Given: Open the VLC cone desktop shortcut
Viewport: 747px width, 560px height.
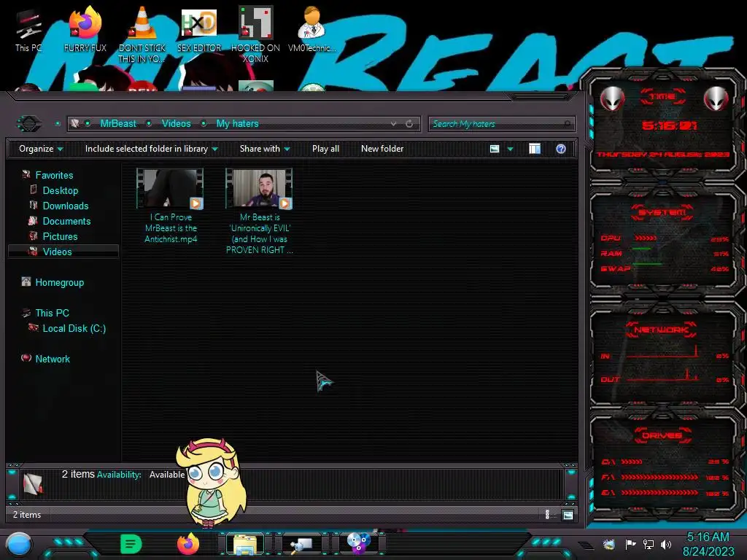Looking at the screenshot, I should pos(142,34).
